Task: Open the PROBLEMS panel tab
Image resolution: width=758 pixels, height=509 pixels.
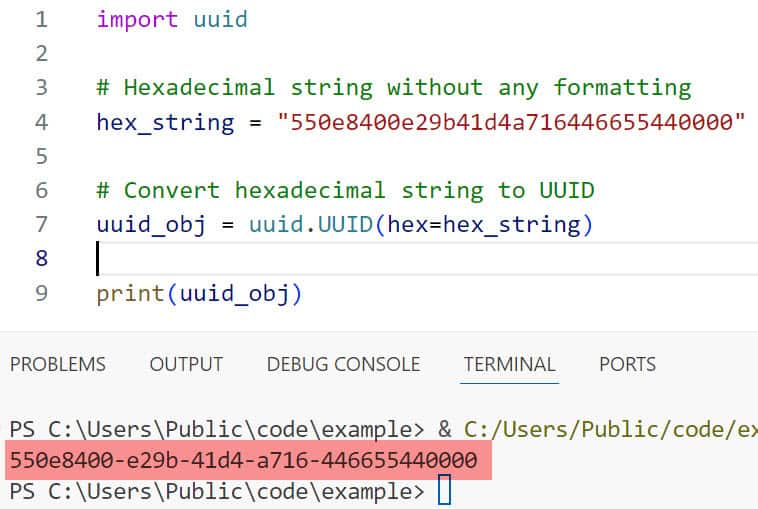Action: click(x=57, y=364)
